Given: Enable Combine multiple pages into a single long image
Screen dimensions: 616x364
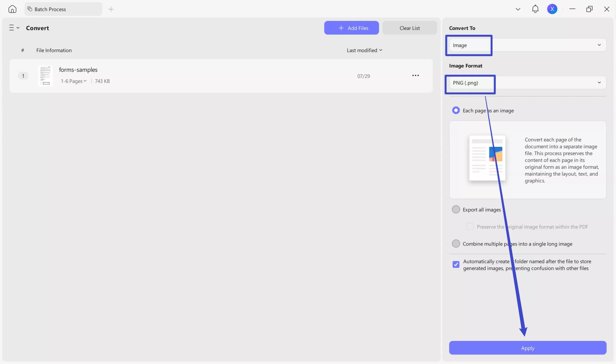Looking at the screenshot, I should [456, 243].
